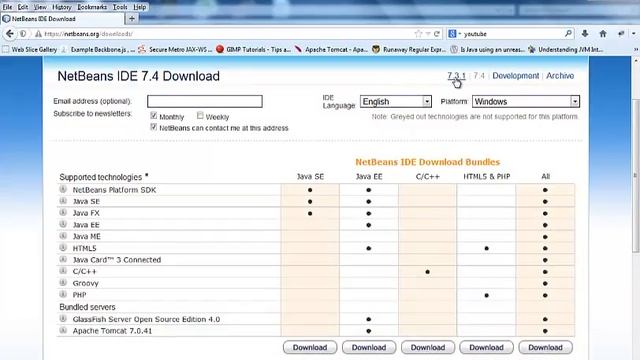Viewport: 640px width, 360px height.
Task: Open the Development version link
Action: point(516,76)
